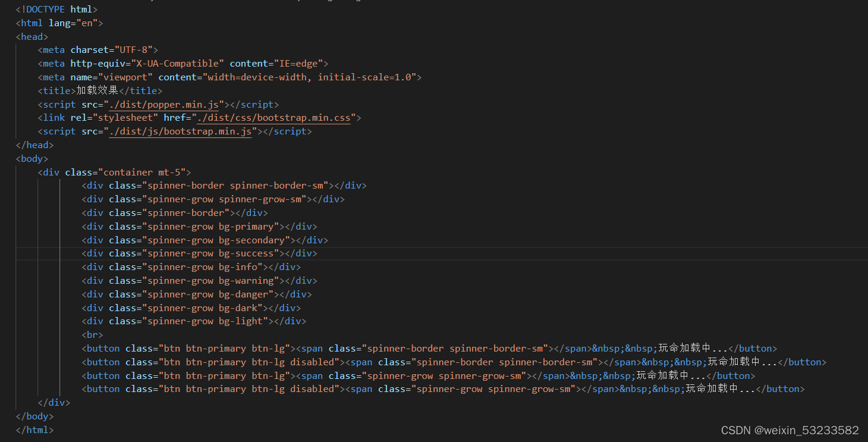Open the "./dist/css/bootstrap.min.css" stylesheet path link
The height and width of the screenshot is (442, 868).
(274, 118)
